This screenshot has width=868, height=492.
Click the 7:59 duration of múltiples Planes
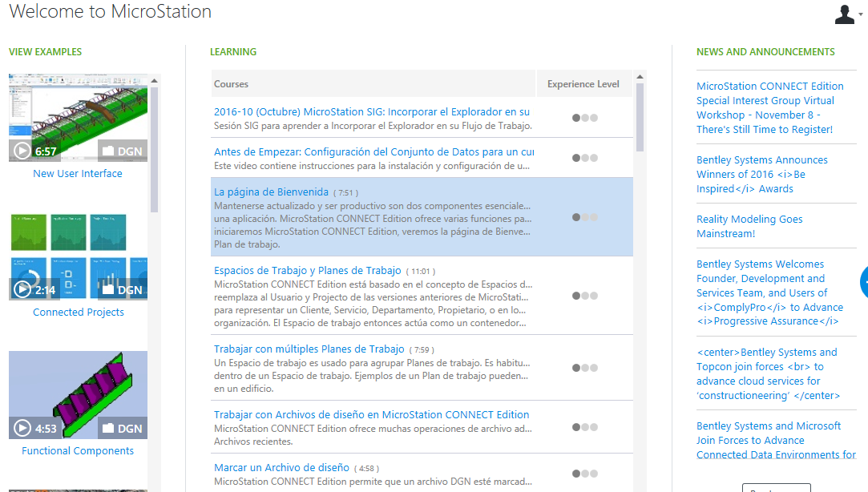pos(422,350)
